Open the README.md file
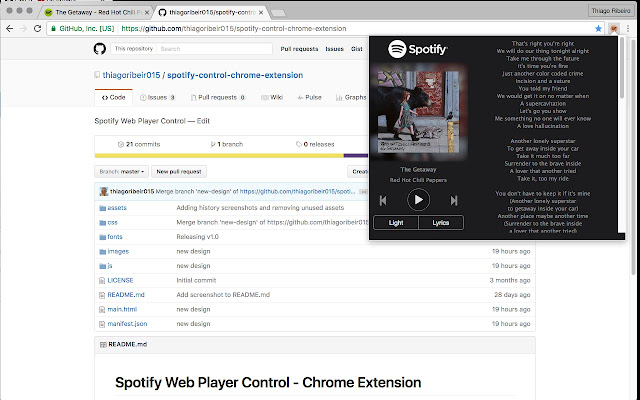Image resolution: width=640 pixels, height=400 pixels. 126,295
